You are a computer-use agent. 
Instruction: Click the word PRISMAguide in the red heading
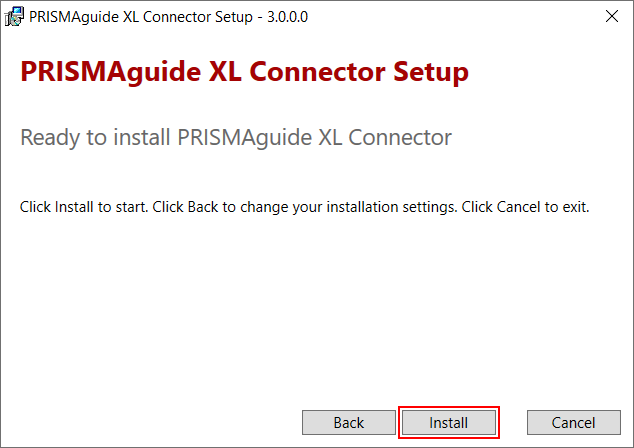(x=113, y=73)
